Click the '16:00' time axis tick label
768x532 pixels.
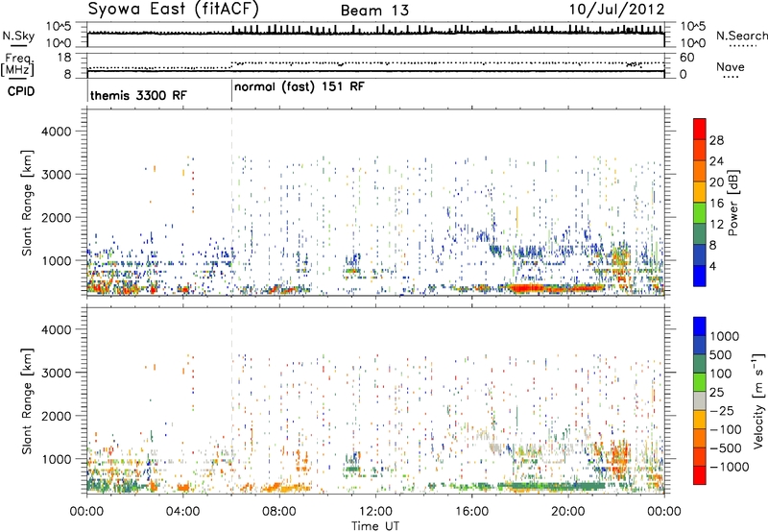click(x=471, y=512)
